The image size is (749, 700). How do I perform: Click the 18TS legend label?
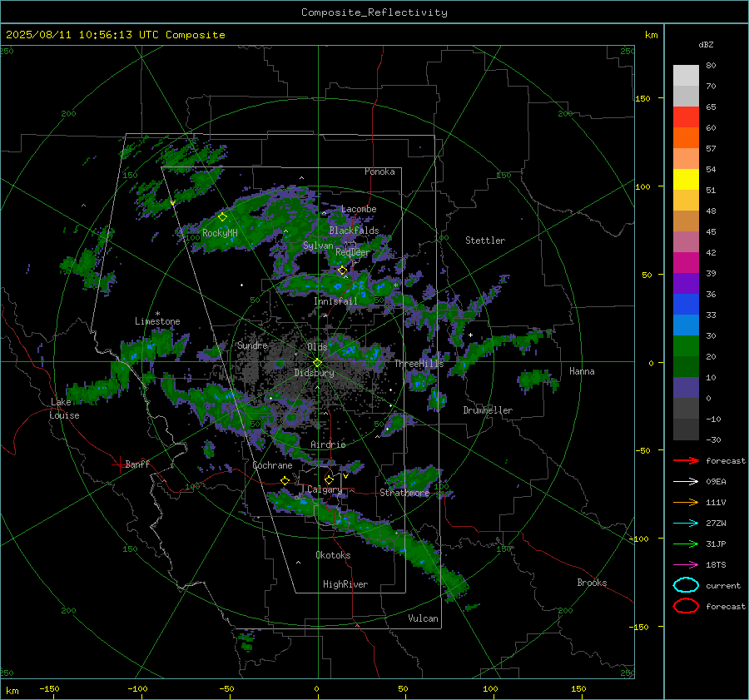tap(716, 565)
